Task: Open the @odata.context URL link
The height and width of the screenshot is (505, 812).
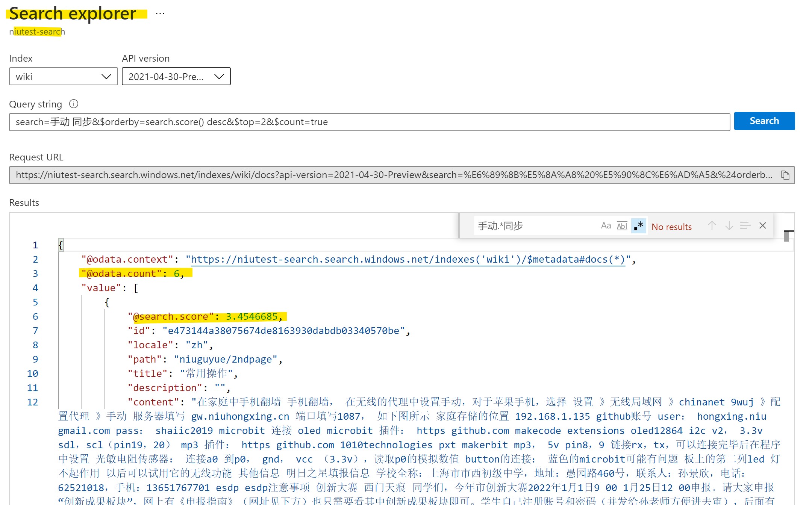Action: coord(408,259)
